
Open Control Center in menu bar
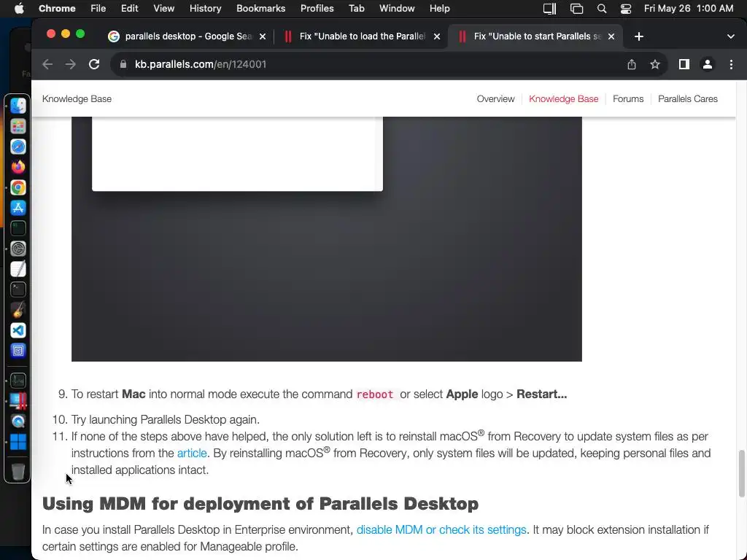click(625, 9)
